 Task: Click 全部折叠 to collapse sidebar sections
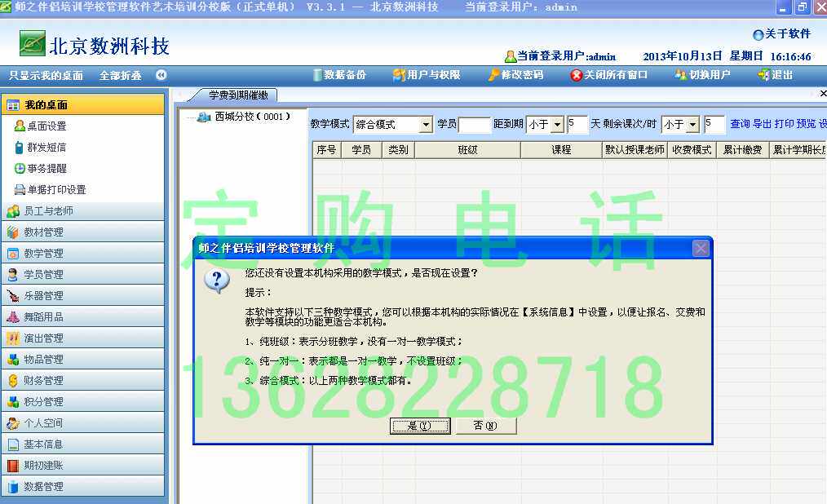(x=120, y=75)
